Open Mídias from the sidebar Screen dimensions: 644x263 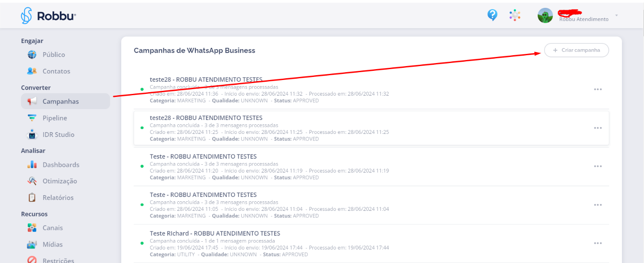click(52, 245)
